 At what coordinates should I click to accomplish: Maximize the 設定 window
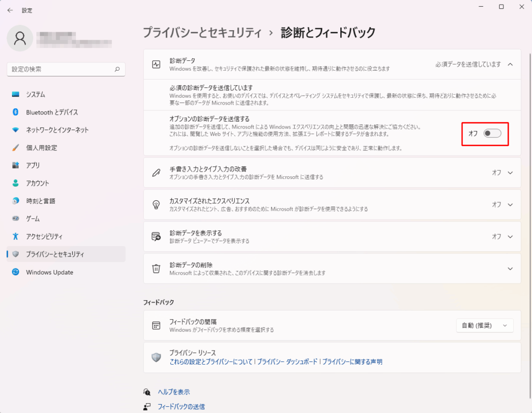501,7
